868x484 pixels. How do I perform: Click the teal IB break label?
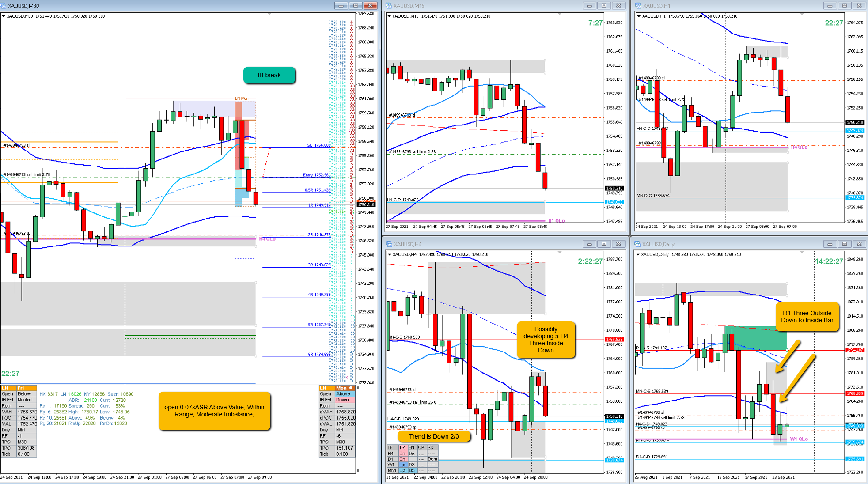click(x=269, y=75)
